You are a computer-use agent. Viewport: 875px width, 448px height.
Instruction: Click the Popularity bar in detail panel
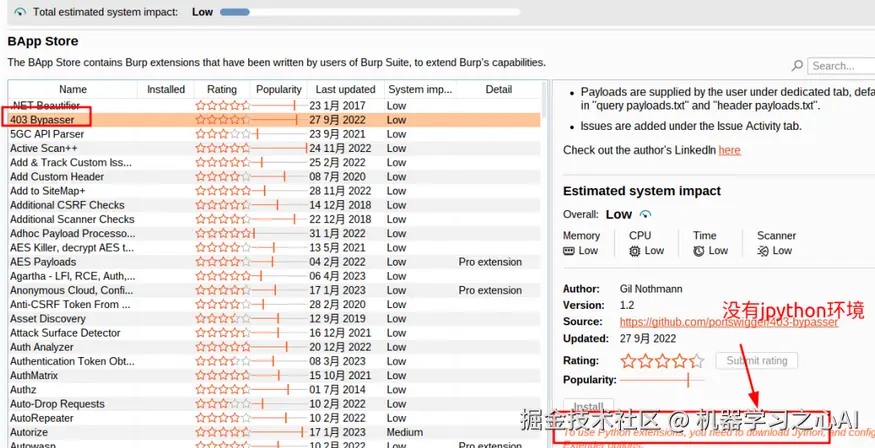662,380
